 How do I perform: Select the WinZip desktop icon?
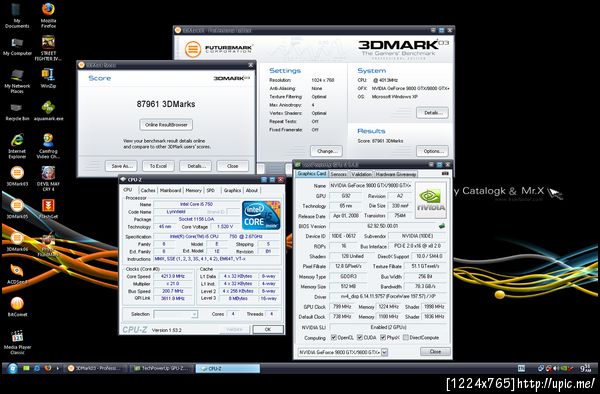point(48,78)
